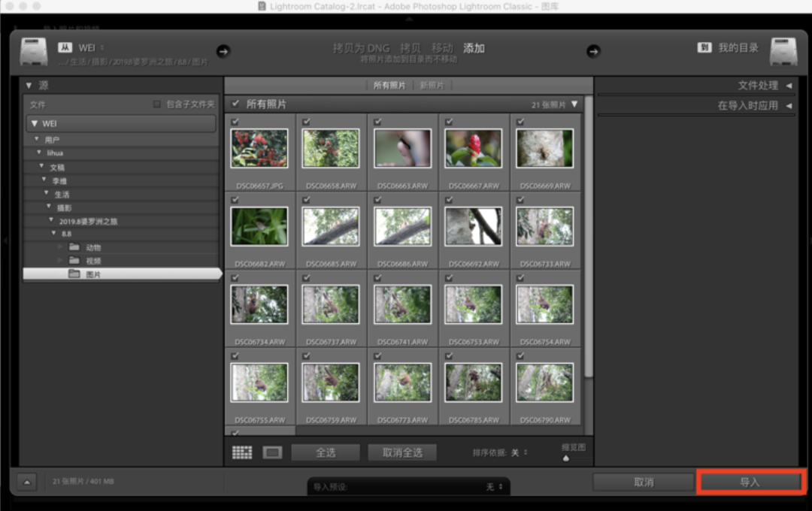The width and height of the screenshot is (812, 511).
Task: Toggle the 所有照片 group checkbox
Action: pos(235,104)
